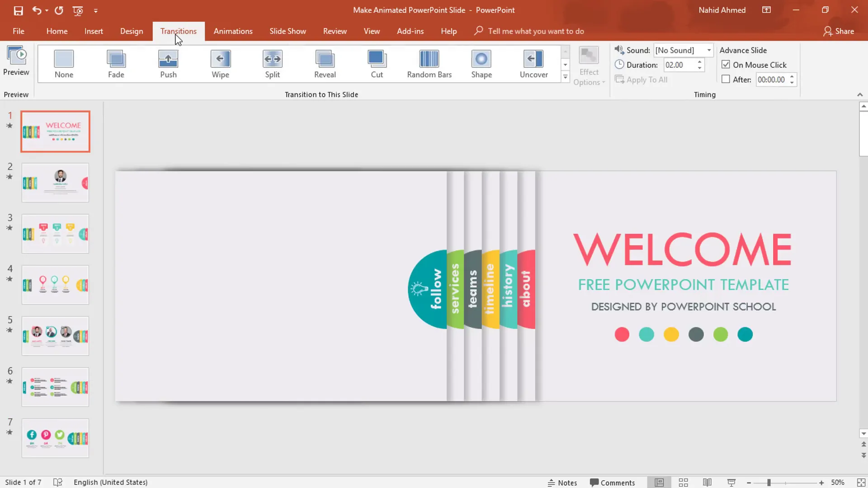Switch to the Home tab
The height and width of the screenshot is (488, 868).
point(57,31)
